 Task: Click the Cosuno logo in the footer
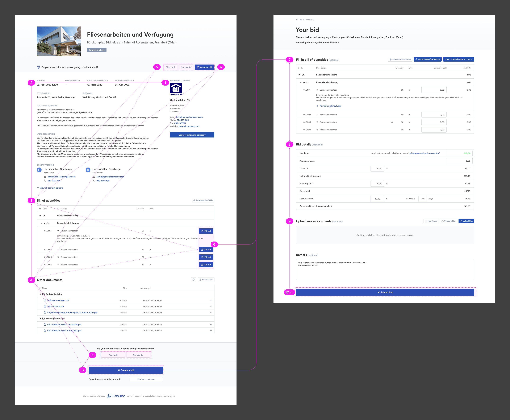point(116,396)
